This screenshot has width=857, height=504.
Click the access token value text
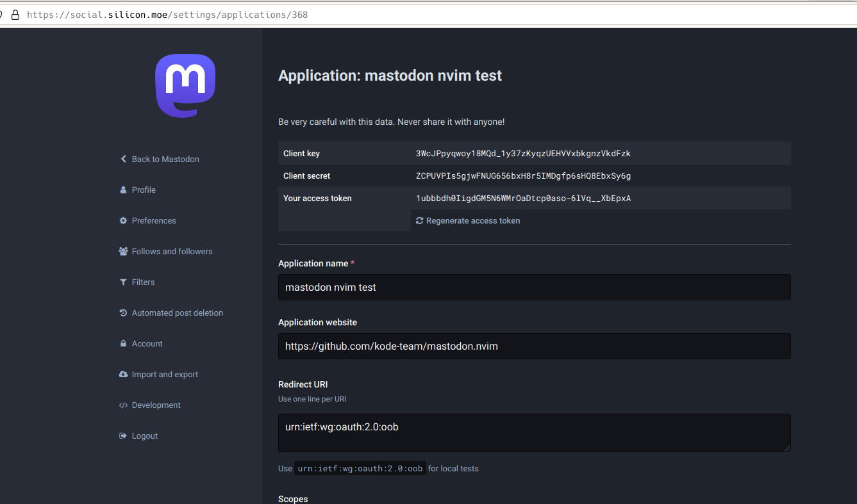[523, 199]
